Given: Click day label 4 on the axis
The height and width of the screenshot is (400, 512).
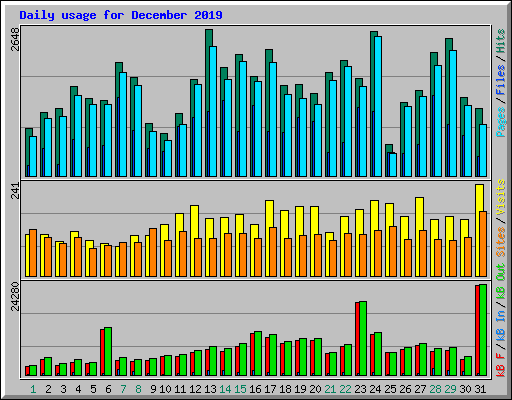Looking at the screenshot, I should [78, 389].
